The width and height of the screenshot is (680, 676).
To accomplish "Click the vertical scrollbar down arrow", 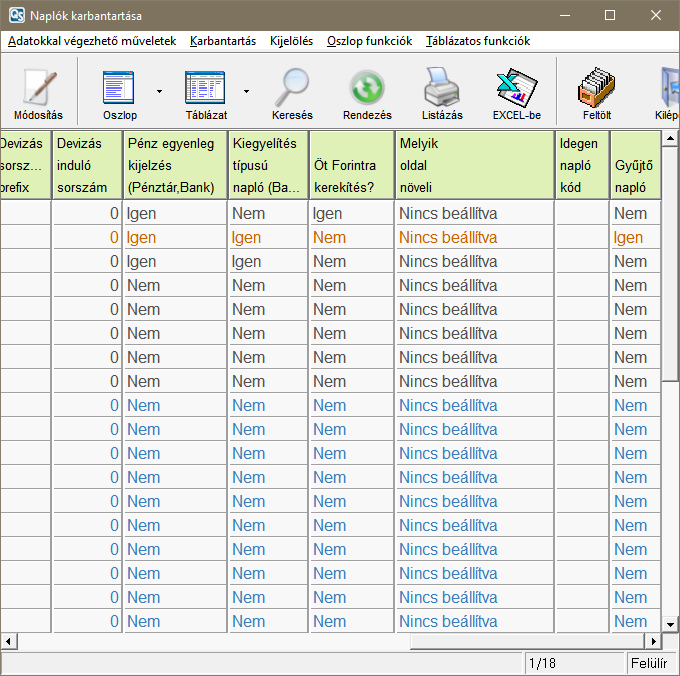I will pos(672,624).
